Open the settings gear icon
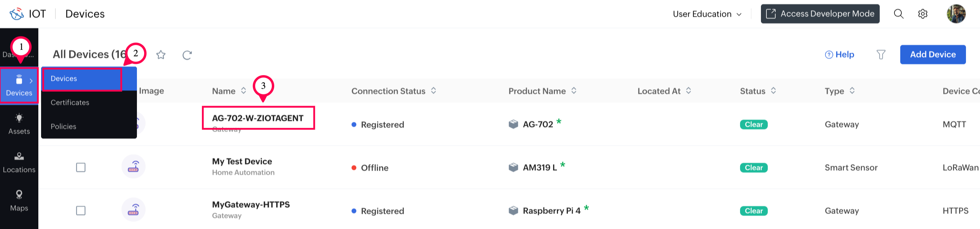The width and height of the screenshot is (980, 229). click(922, 14)
